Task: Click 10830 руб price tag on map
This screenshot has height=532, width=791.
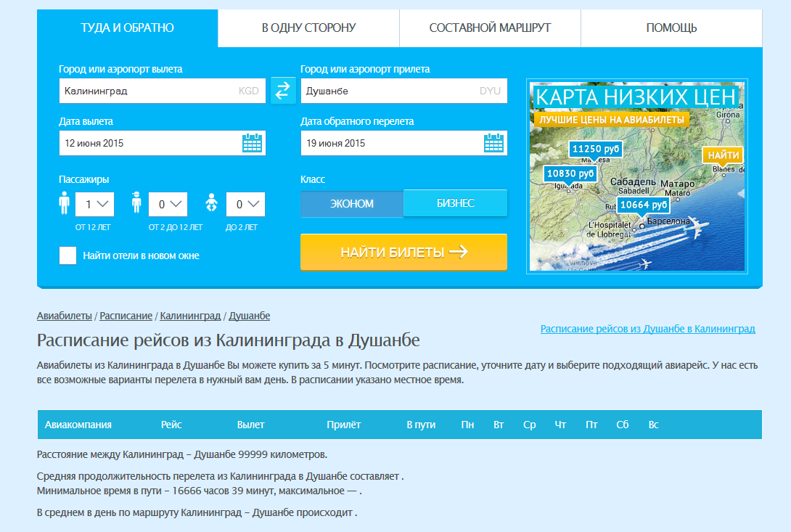Action: point(570,173)
